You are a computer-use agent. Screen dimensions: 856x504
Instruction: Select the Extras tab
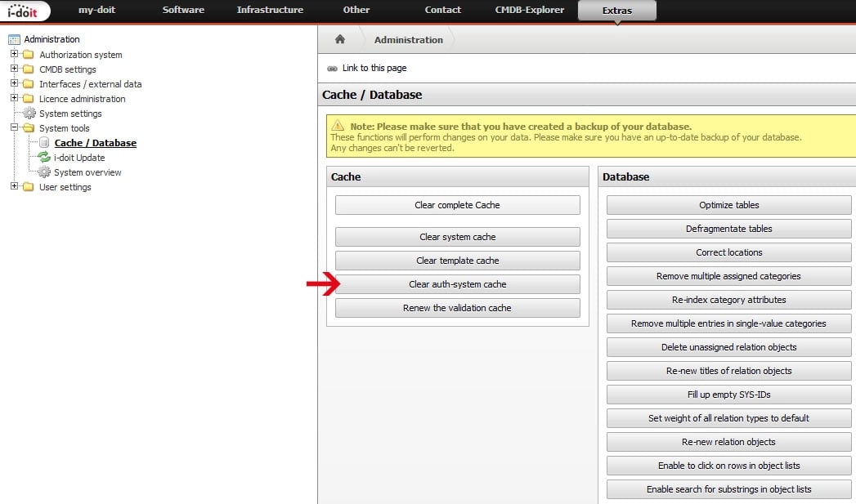pyautogui.click(x=617, y=11)
